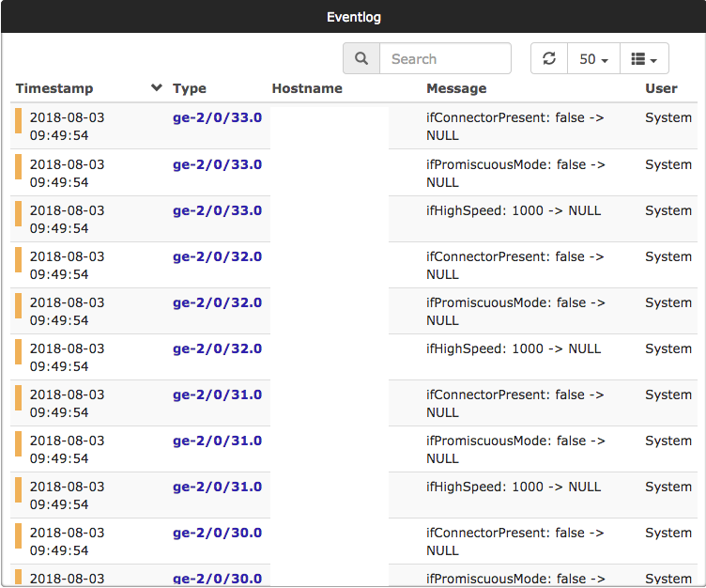
Task: Open the columns list dropdown
Action: coord(644,58)
